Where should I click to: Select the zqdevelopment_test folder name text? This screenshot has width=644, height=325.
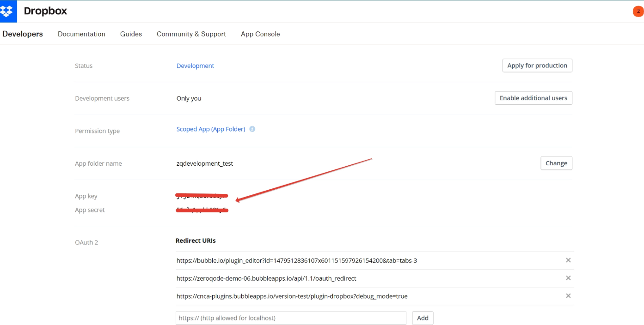pyautogui.click(x=205, y=163)
